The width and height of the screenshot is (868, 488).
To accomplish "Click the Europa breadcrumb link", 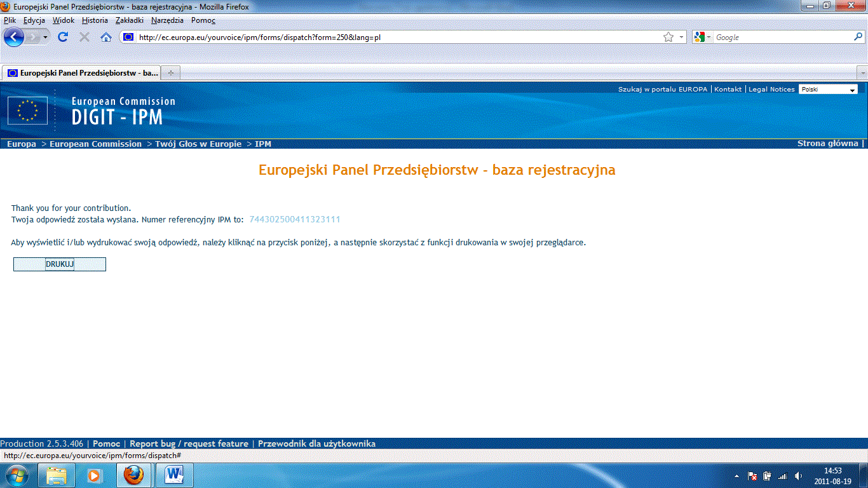I will [22, 144].
